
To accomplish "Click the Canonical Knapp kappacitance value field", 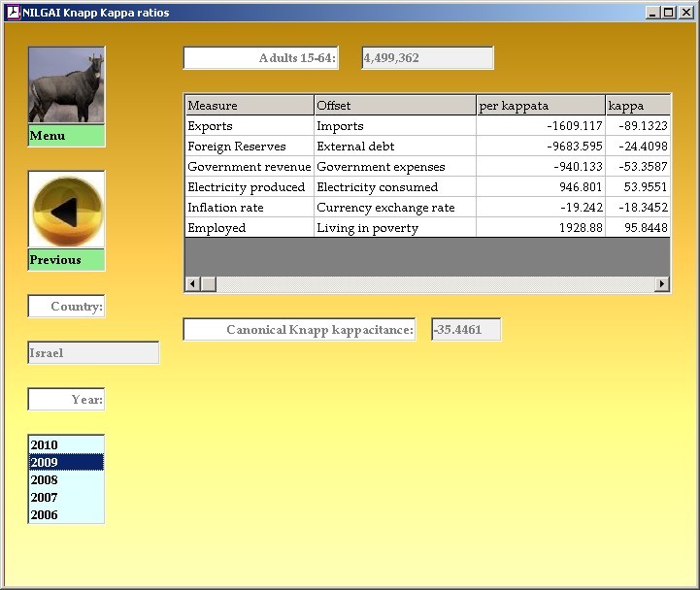I will (466, 330).
